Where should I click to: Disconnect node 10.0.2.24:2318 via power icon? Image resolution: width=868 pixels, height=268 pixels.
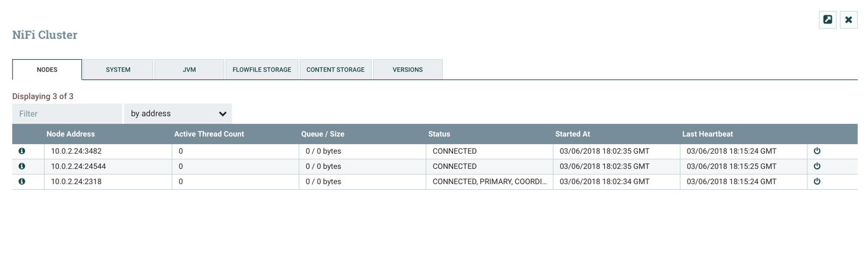coord(817,182)
